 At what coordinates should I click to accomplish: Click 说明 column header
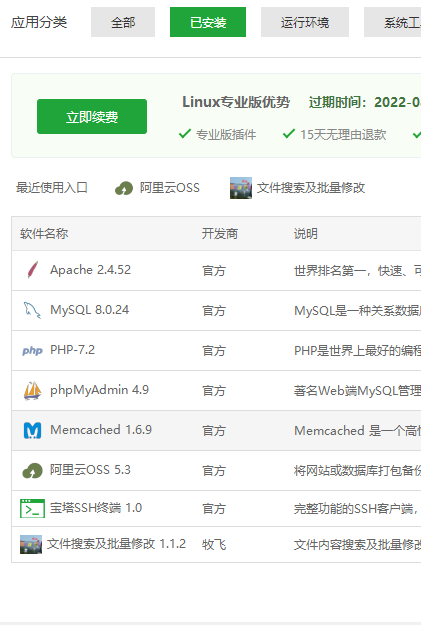[306, 234]
